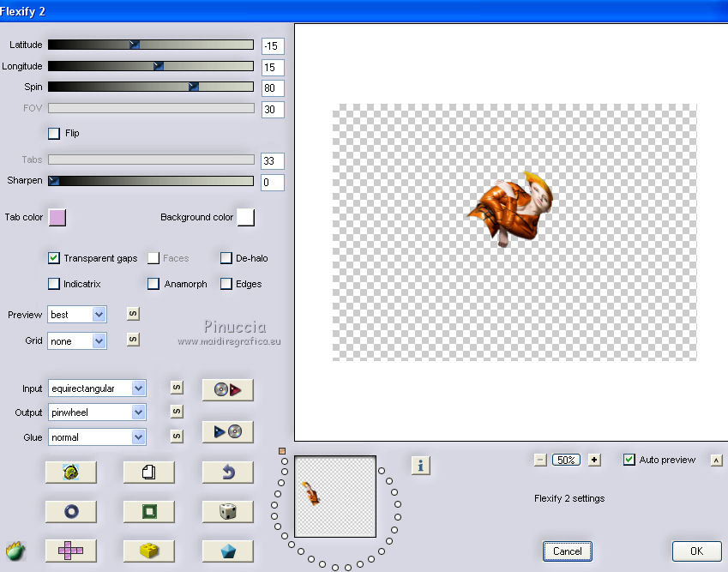This screenshot has width=728, height=572.
Task: Click the yellow brick icon button
Action: click(x=149, y=551)
